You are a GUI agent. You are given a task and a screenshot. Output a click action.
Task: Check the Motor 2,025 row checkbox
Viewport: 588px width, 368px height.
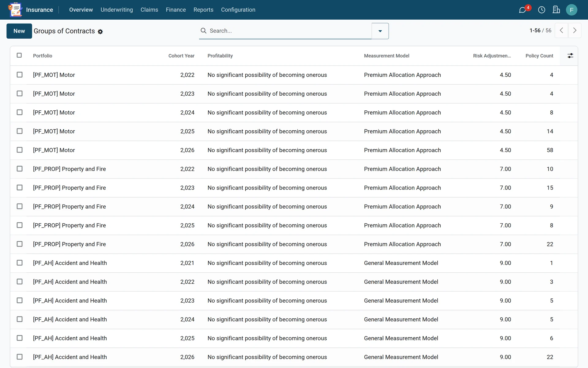tap(20, 131)
